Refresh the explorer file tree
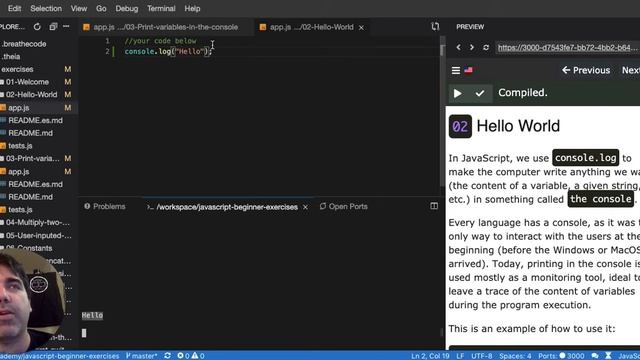The height and width of the screenshot is (360, 640). 37,27
